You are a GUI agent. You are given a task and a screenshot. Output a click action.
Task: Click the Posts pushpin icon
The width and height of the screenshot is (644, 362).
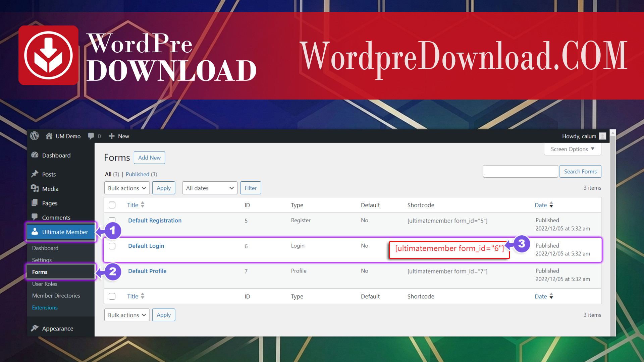pos(35,174)
